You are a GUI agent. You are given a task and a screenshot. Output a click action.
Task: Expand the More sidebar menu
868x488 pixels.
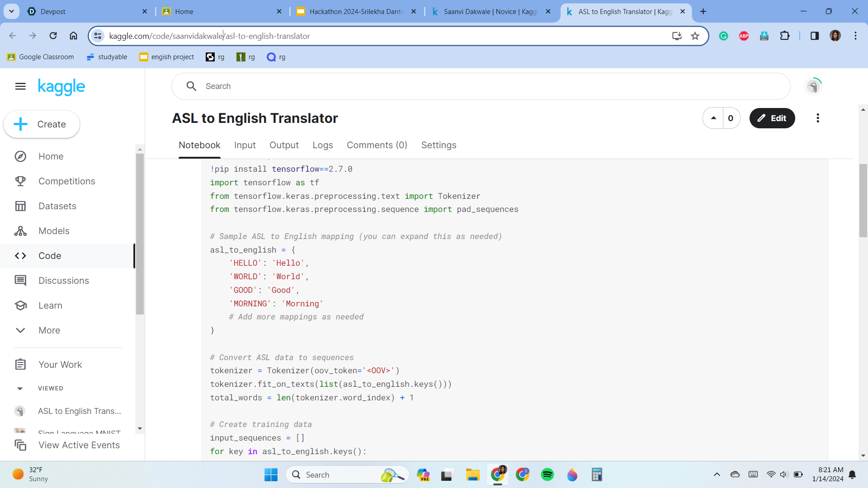pos(49,330)
